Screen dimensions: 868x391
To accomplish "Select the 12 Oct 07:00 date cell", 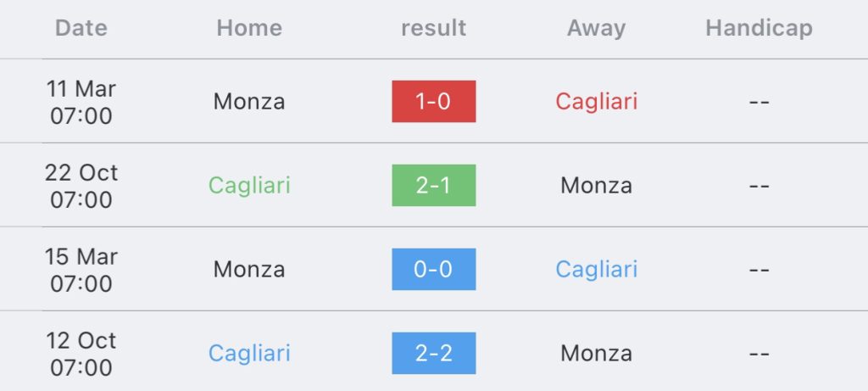I will [x=81, y=353].
